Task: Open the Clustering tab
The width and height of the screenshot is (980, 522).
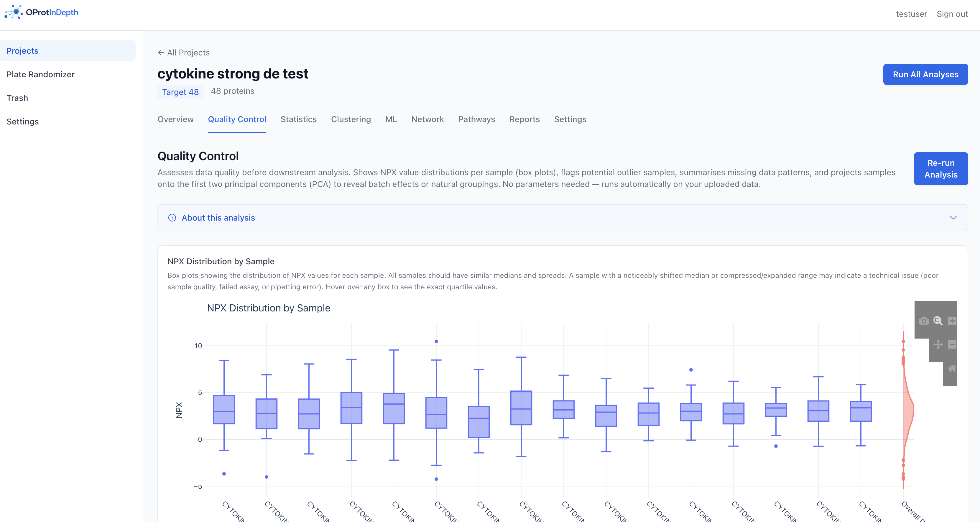Action: 351,119
